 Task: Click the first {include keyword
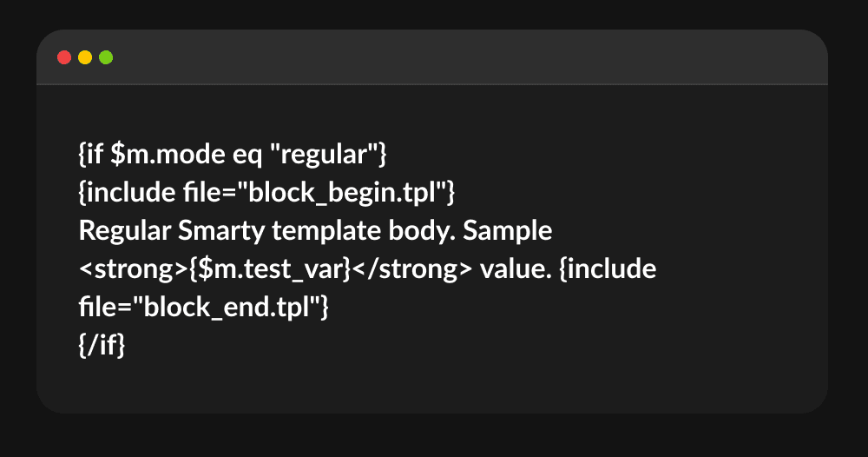point(128,192)
